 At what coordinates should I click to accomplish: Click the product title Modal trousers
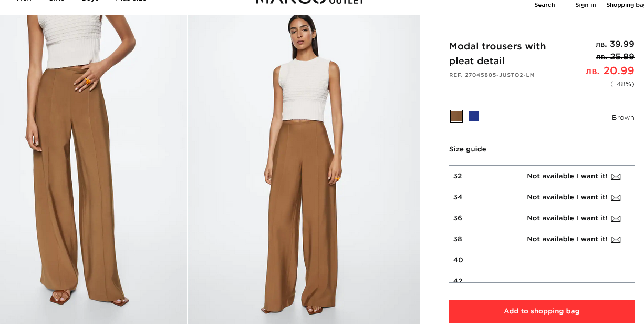click(497, 54)
